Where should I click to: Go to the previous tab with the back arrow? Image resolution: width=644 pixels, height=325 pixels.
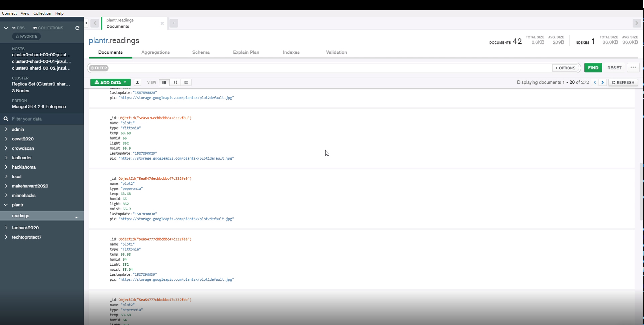(95, 23)
